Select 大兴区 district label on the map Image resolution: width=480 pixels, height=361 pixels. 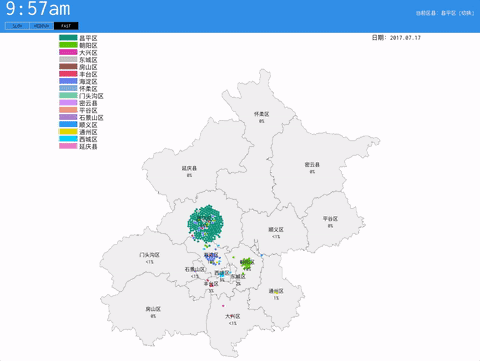point(233,316)
